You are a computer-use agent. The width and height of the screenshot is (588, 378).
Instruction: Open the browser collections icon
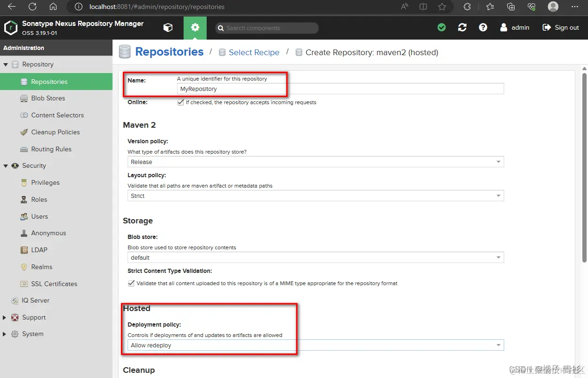511,7
